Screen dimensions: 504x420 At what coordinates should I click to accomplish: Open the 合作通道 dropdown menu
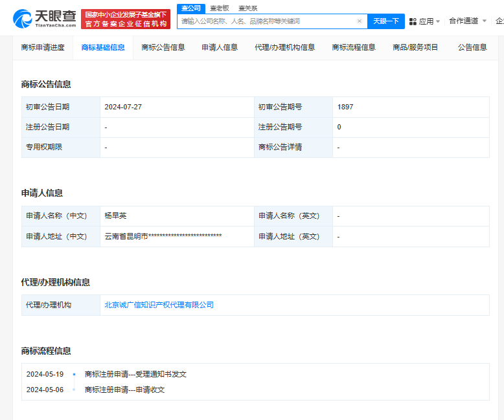(x=468, y=21)
